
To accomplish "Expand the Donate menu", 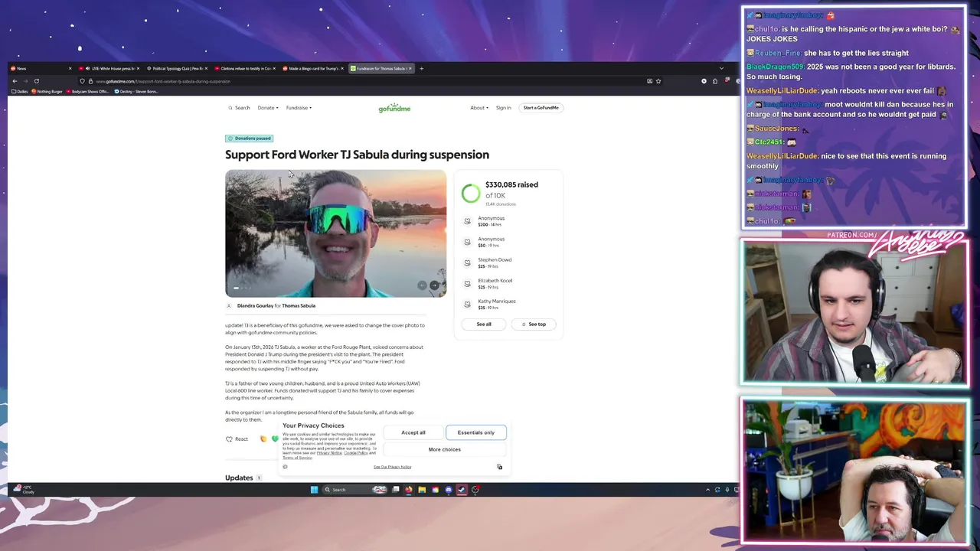I will coord(268,108).
